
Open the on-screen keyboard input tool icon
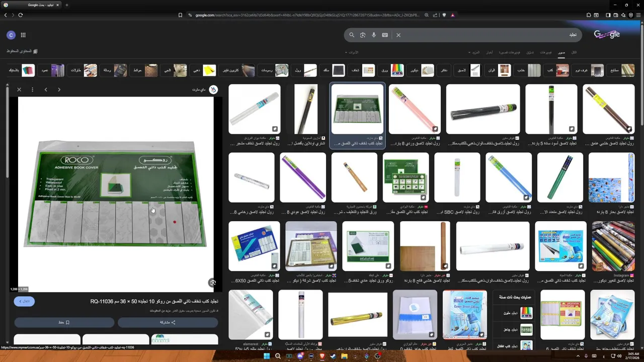point(385,35)
